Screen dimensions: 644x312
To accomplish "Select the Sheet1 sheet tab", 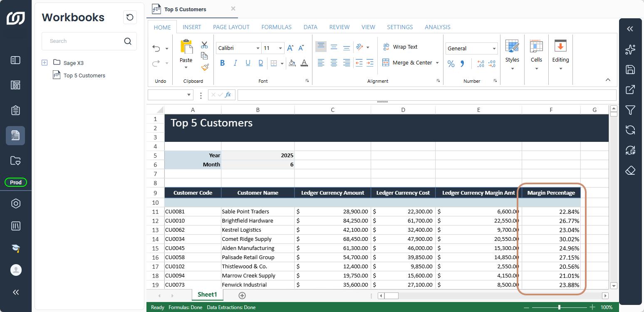I will (207, 295).
